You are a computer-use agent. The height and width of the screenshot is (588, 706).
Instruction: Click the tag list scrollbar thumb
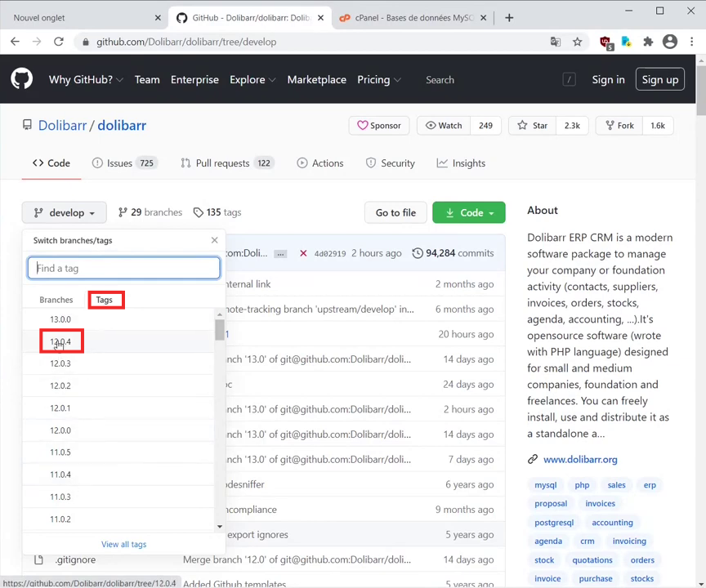(219, 329)
